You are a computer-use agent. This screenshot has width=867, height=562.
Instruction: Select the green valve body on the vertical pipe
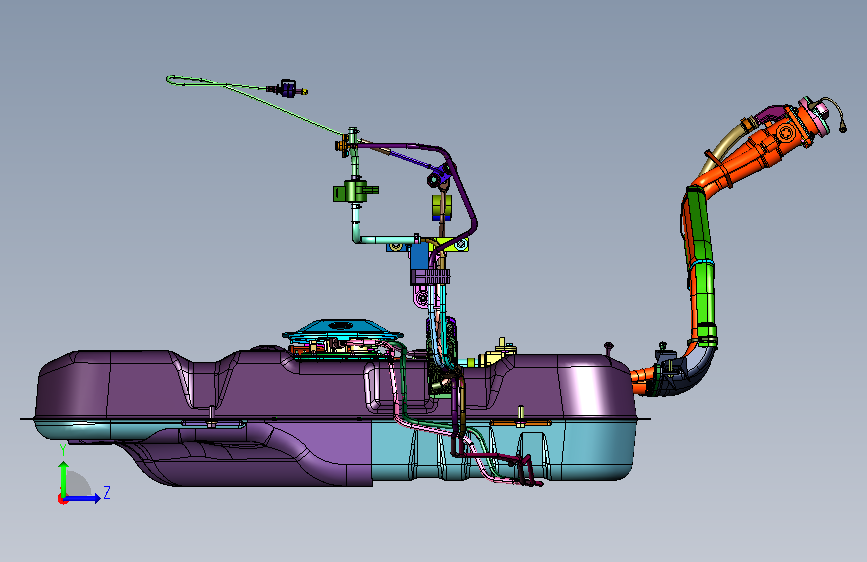(354, 191)
